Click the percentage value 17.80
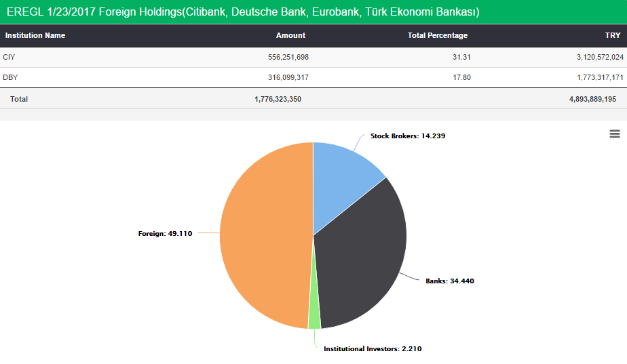The height and width of the screenshot is (364, 627). [461, 77]
